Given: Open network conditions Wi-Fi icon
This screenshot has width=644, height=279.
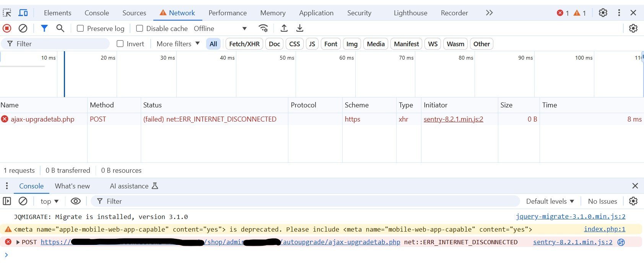Looking at the screenshot, I should (263, 28).
